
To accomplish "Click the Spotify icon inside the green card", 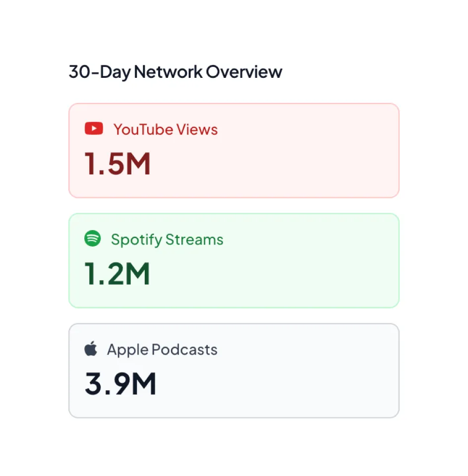I will [93, 239].
